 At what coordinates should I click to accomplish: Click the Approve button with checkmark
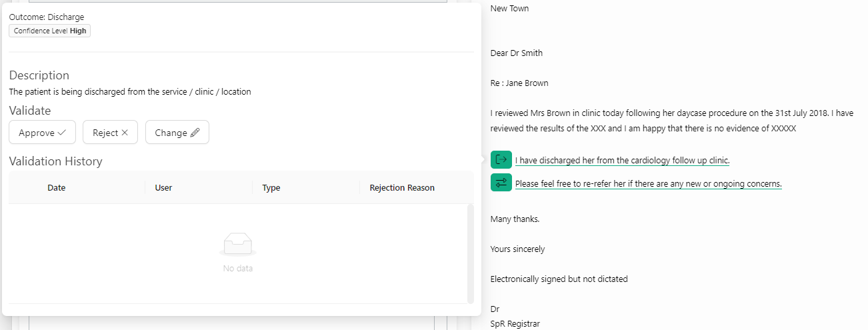pyautogui.click(x=42, y=133)
